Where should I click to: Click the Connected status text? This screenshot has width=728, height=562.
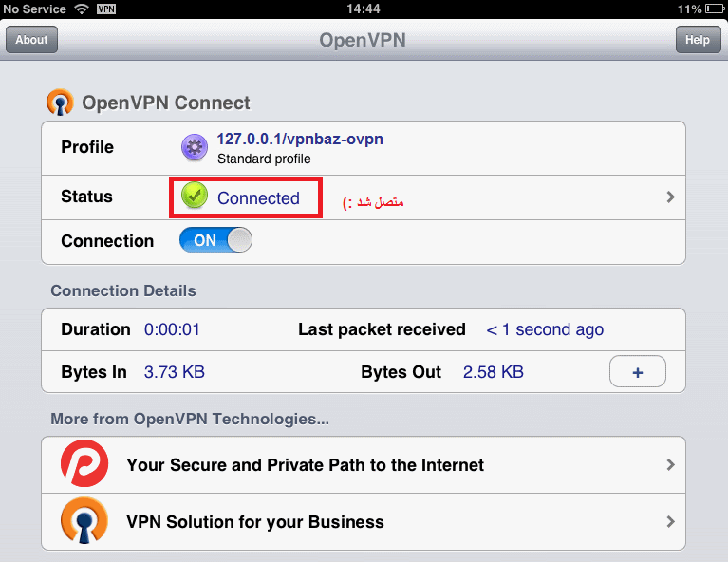258,198
